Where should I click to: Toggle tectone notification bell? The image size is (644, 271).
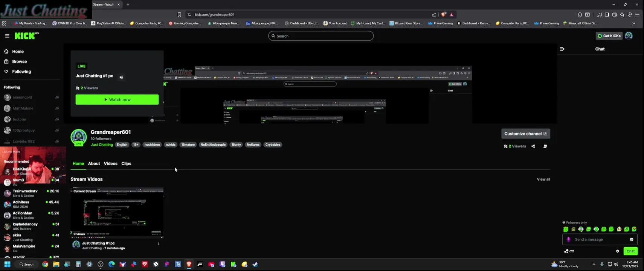57,119
